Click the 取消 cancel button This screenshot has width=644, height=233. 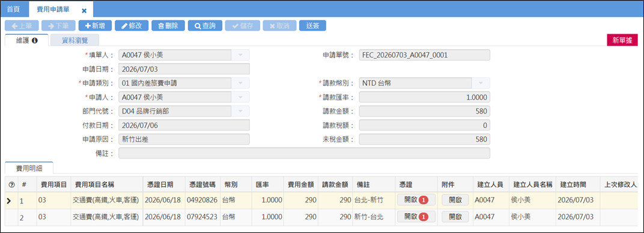coord(279,25)
